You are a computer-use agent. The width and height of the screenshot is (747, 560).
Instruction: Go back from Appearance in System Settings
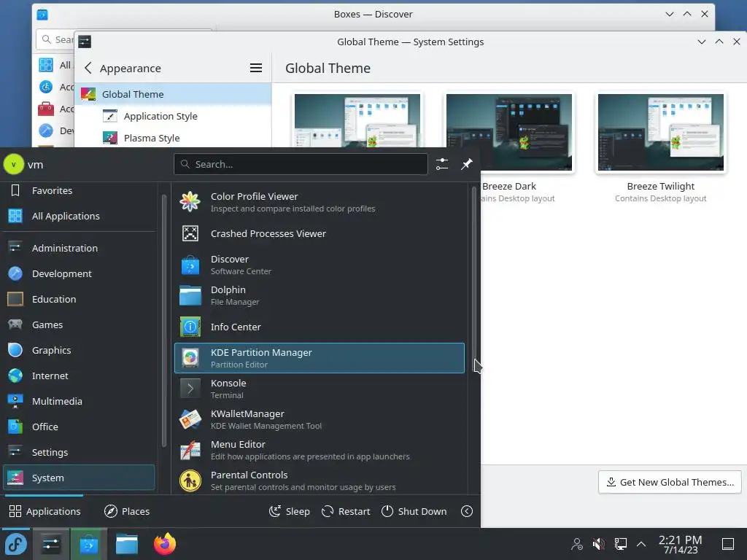[88, 68]
